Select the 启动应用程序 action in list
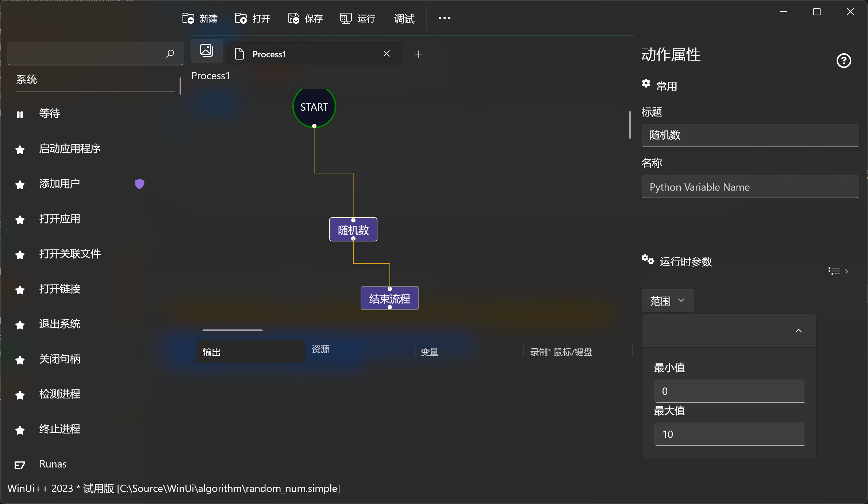868x504 pixels. [70, 149]
